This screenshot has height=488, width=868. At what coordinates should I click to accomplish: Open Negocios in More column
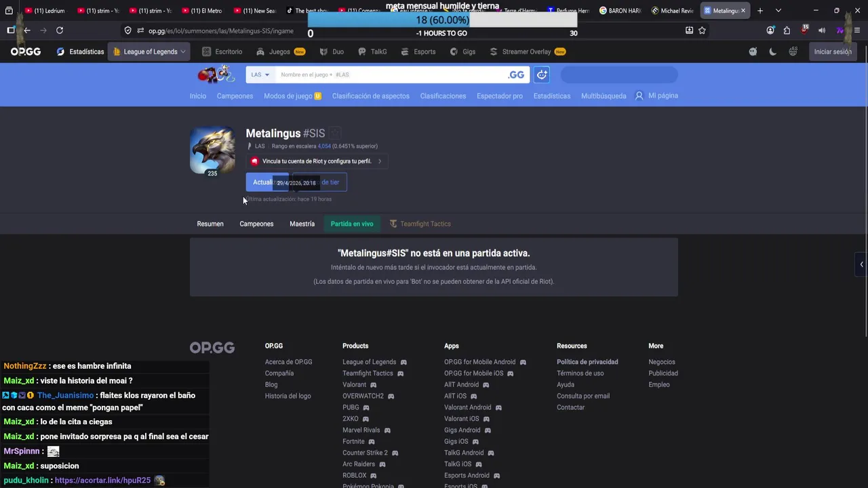(662, 362)
